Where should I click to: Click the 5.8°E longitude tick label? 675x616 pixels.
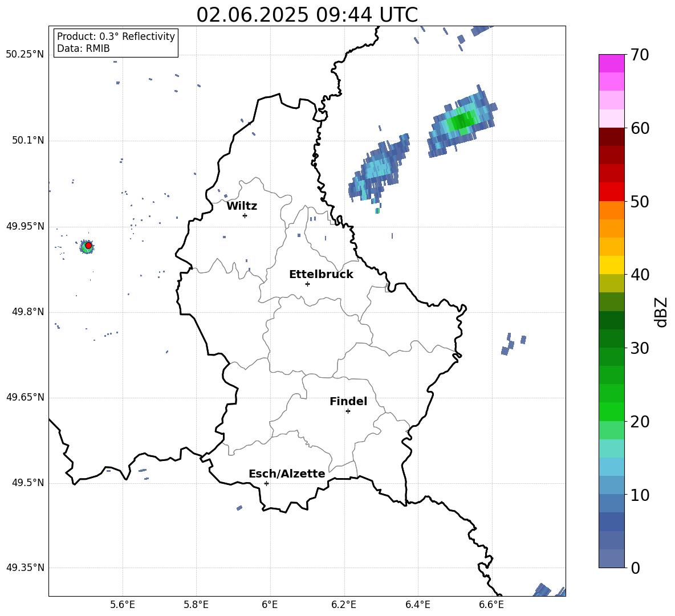tap(196, 605)
